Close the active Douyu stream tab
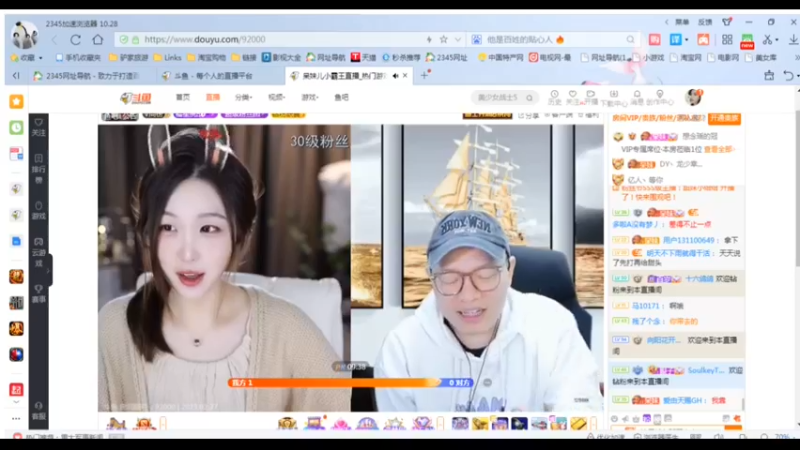The height and width of the screenshot is (450, 800). (x=405, y=76)
